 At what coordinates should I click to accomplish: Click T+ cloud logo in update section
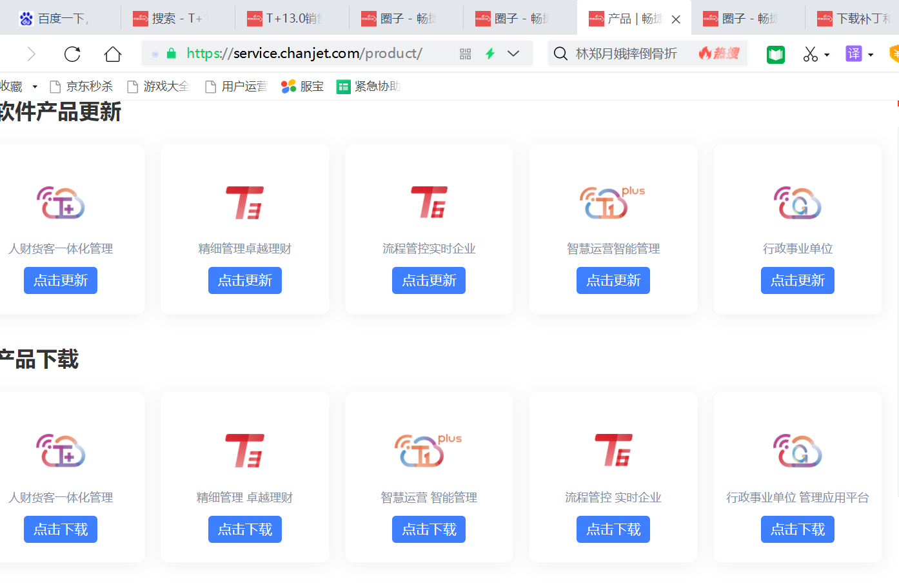[x=61, y=202]
